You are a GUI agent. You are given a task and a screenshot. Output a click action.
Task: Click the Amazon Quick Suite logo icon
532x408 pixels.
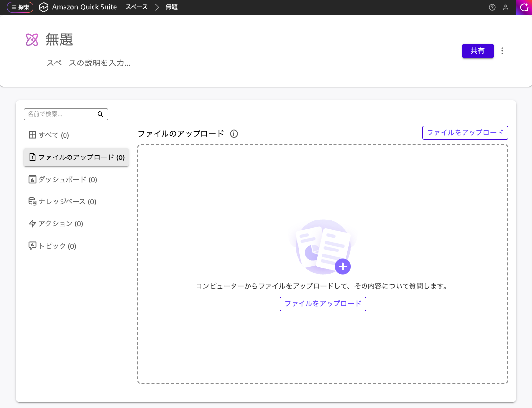[x=44, y=7]
